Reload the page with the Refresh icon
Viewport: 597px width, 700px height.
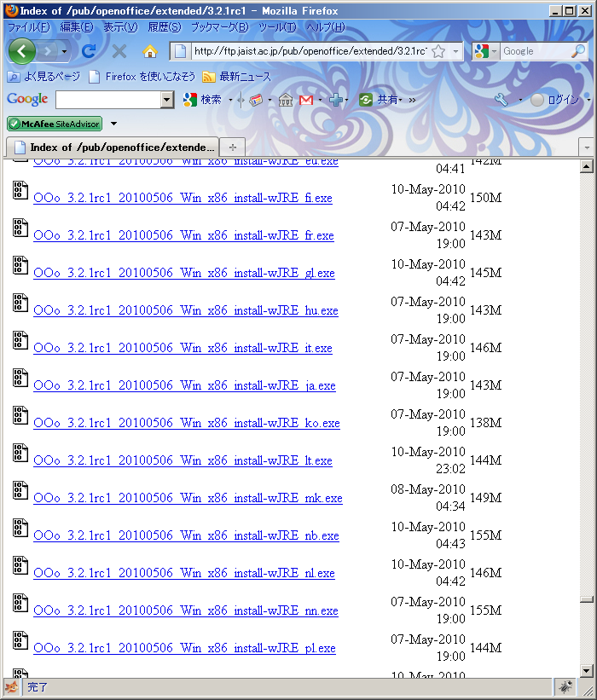(x=89, y=51)
